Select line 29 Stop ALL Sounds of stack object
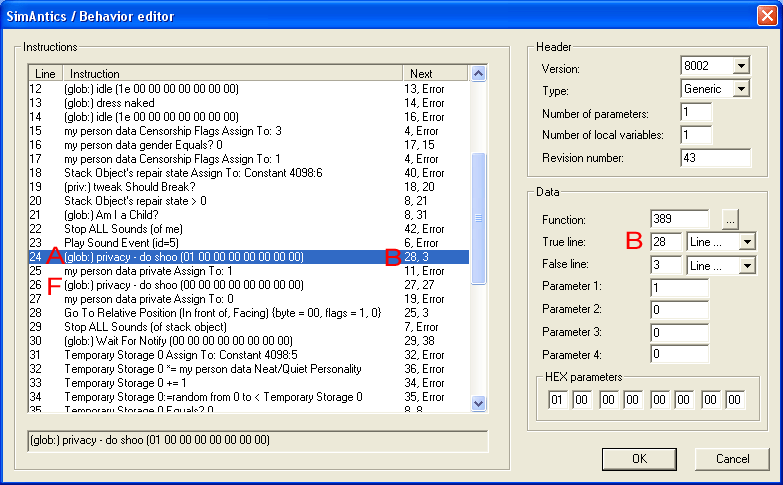 click(x=249, y=327)
